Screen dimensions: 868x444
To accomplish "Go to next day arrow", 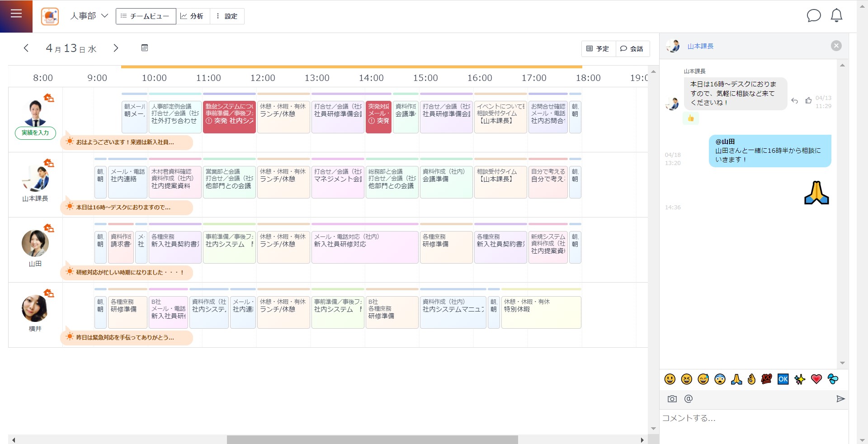I will [116, 48].
